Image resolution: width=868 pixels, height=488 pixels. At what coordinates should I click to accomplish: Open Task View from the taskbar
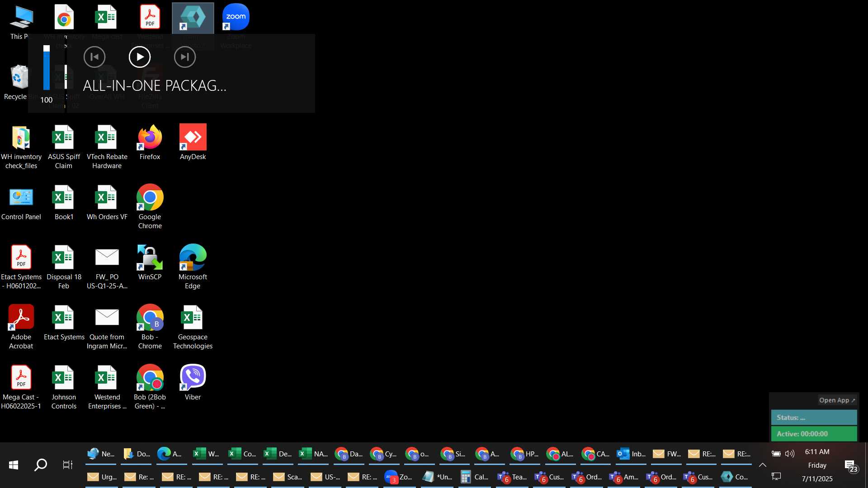(x=68, y=465)
